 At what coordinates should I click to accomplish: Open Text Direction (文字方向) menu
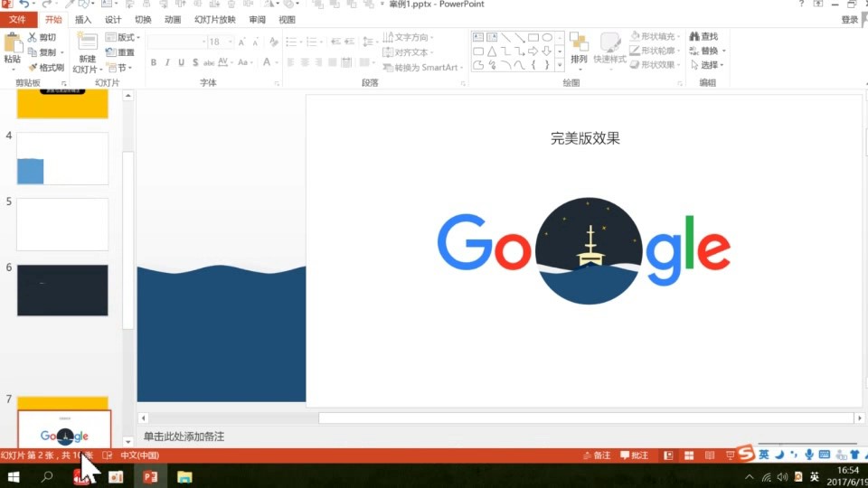click(408, 37)
